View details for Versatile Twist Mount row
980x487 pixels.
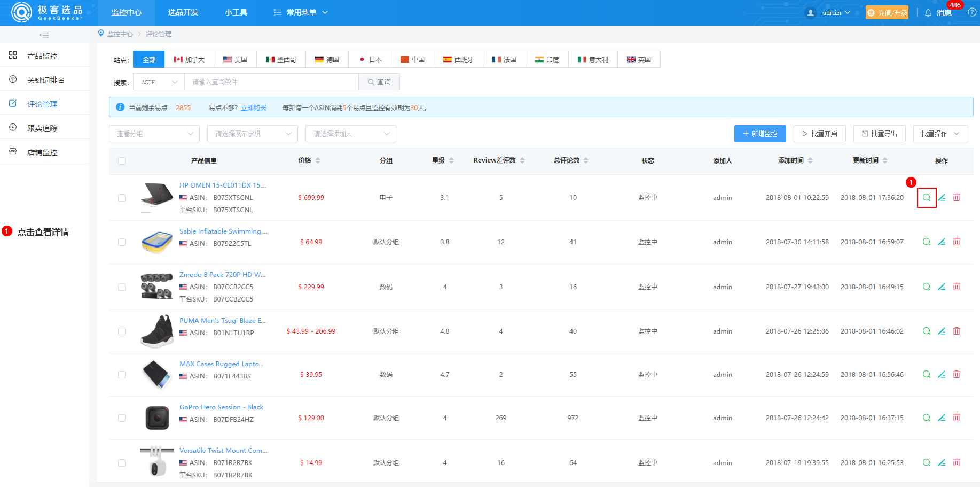pyautogui.click(x=927, y=463)
